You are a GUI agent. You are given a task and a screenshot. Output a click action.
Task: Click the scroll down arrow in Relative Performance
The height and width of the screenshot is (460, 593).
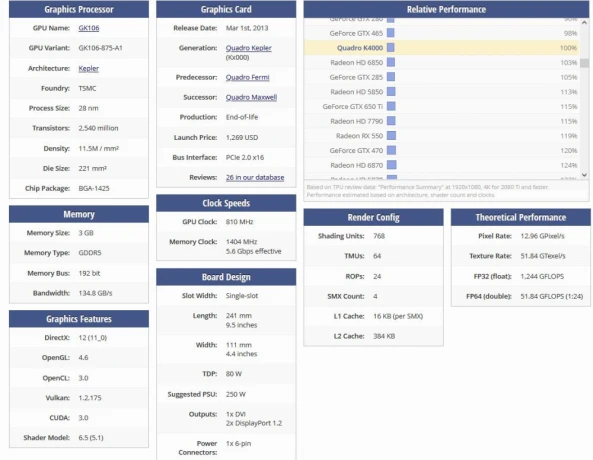[x=584, y=175]
